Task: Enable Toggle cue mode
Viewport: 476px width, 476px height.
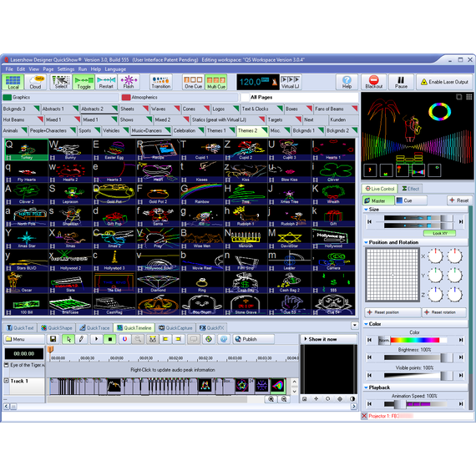Action: pos(84,82)
